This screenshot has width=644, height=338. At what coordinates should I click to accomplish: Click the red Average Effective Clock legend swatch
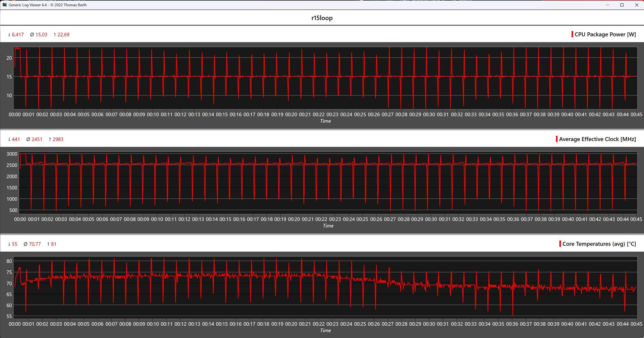(x=557, y=139)
